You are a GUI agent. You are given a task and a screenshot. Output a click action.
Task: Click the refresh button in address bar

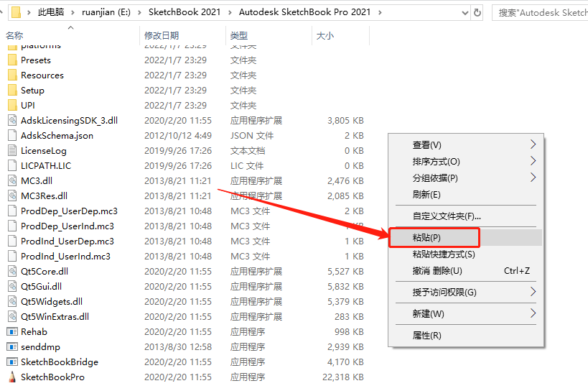click(477, 12)
